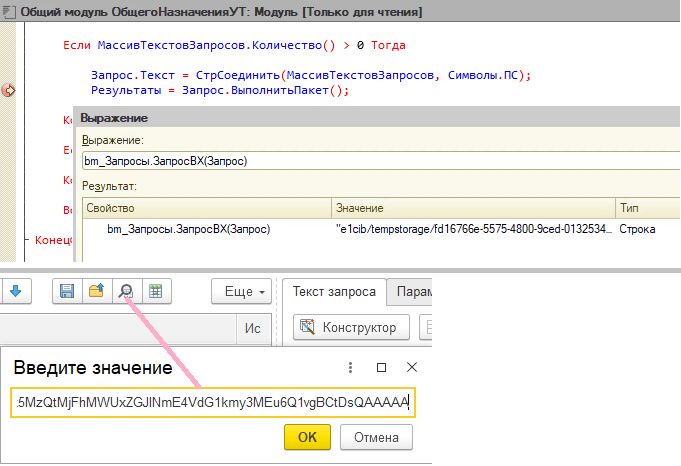Click the Отмена button
The image size is (681, 466).
(x=376, y=437)
